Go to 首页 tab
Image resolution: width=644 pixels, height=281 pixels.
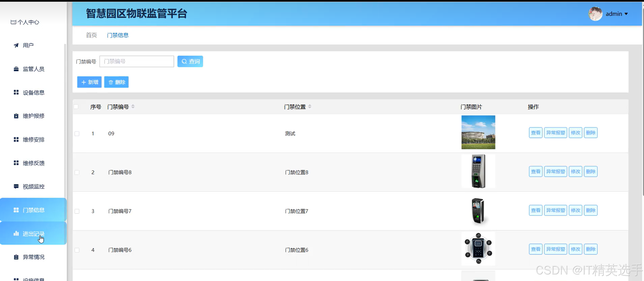pyautogui.click(x=91, y=35)
